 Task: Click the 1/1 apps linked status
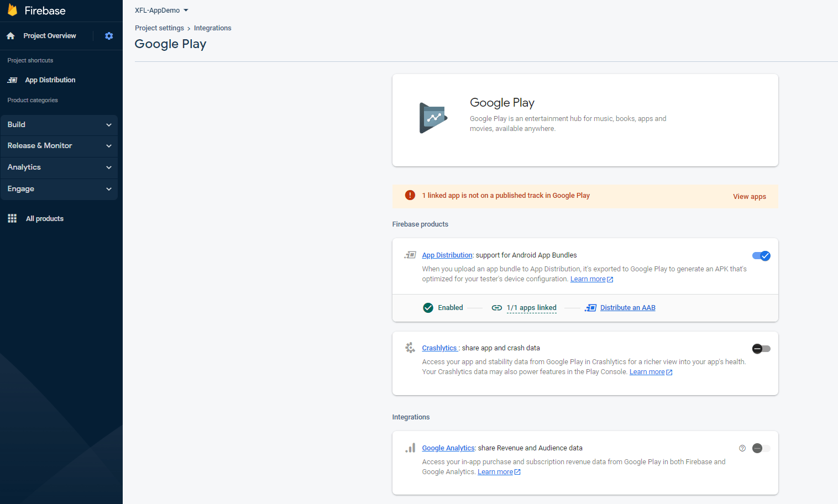531,307
